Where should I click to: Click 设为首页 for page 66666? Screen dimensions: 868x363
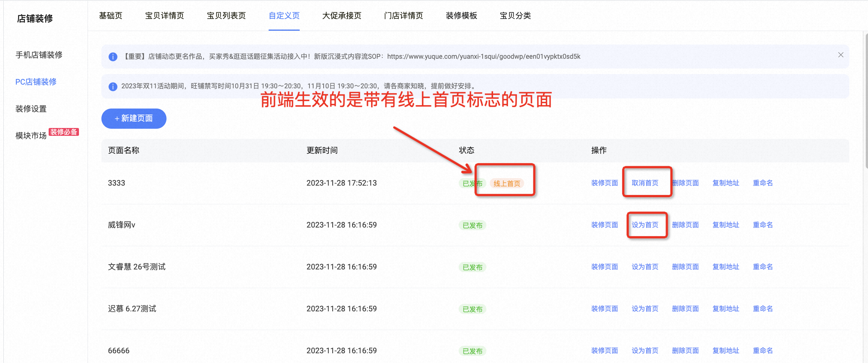point(645,351)
